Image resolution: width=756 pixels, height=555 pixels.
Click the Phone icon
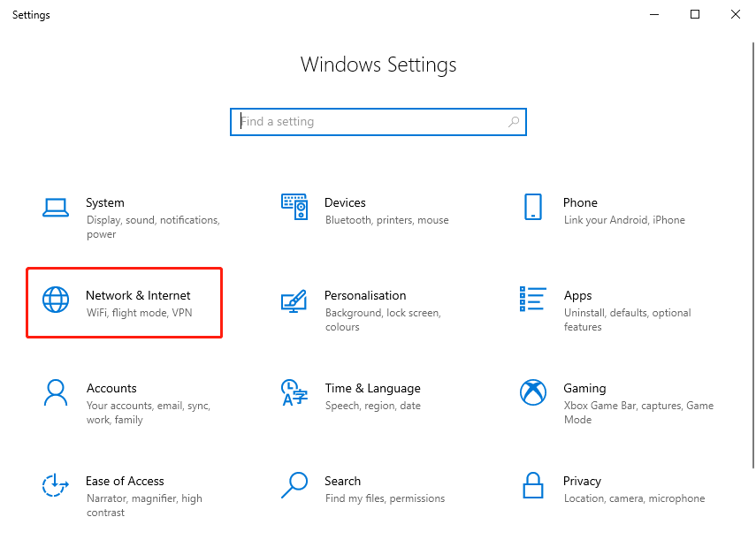coord(532,207)
